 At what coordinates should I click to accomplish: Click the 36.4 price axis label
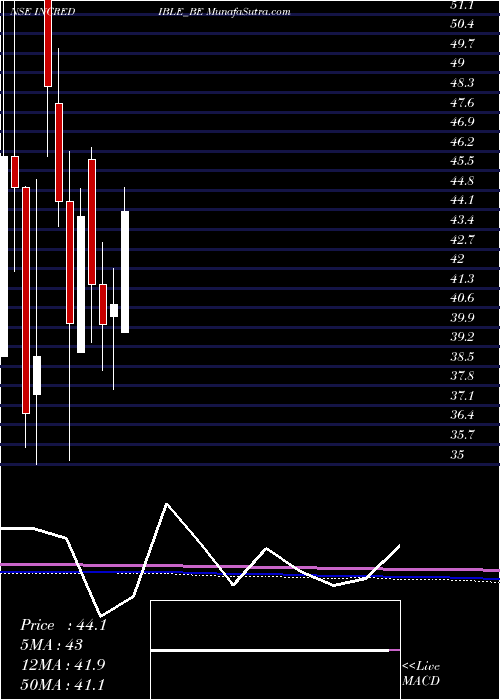point(462,415)
